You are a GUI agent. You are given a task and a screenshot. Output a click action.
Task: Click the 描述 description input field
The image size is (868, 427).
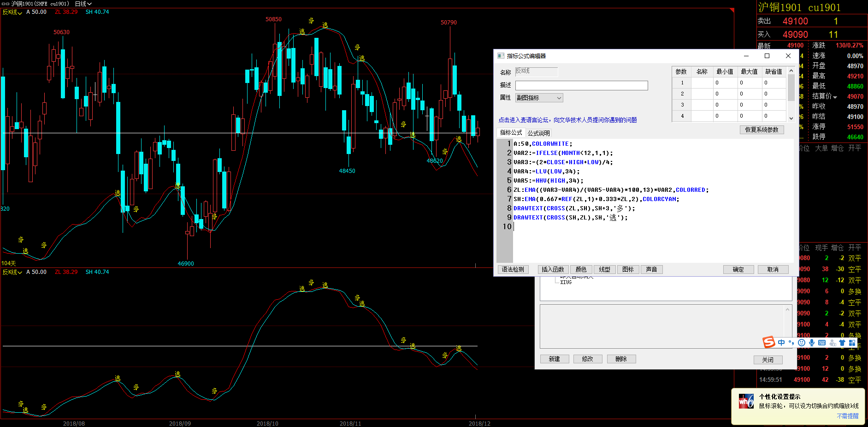click(x=581, y=86)
